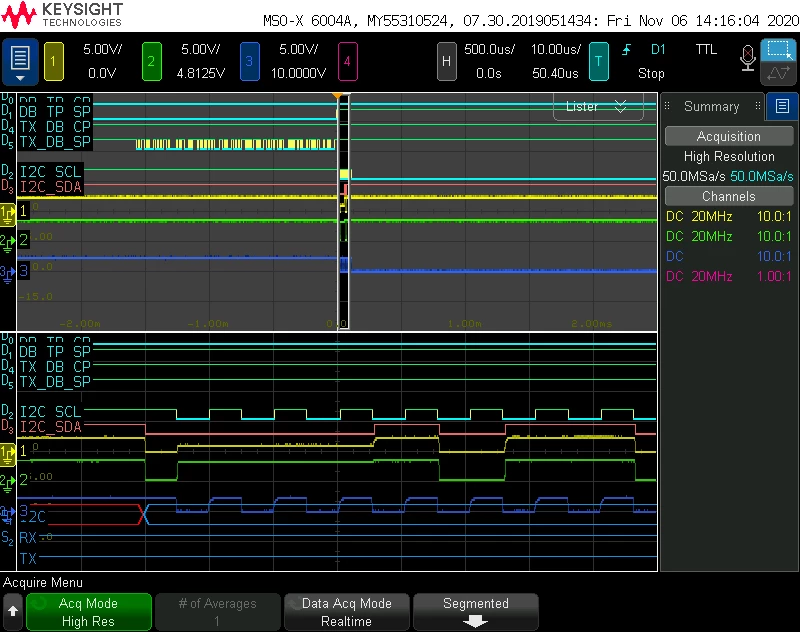Click the waveform draw tool icon
This screenshot has height=632, width=800.
779,73
